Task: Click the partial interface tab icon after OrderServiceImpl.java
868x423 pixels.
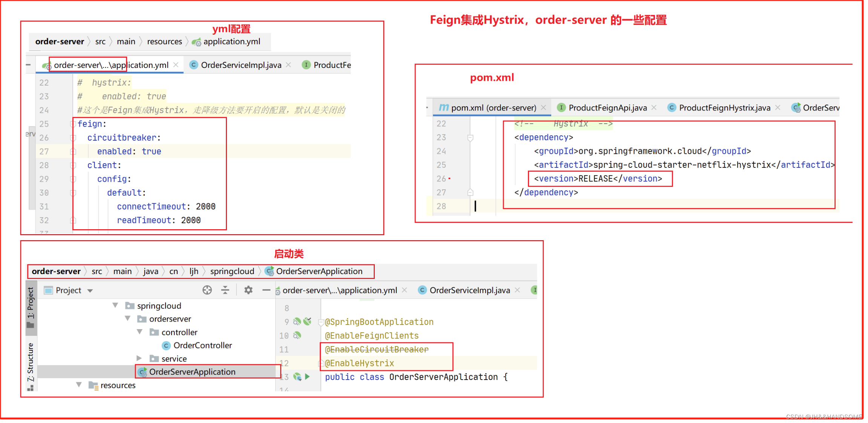Action: [534, 290]
